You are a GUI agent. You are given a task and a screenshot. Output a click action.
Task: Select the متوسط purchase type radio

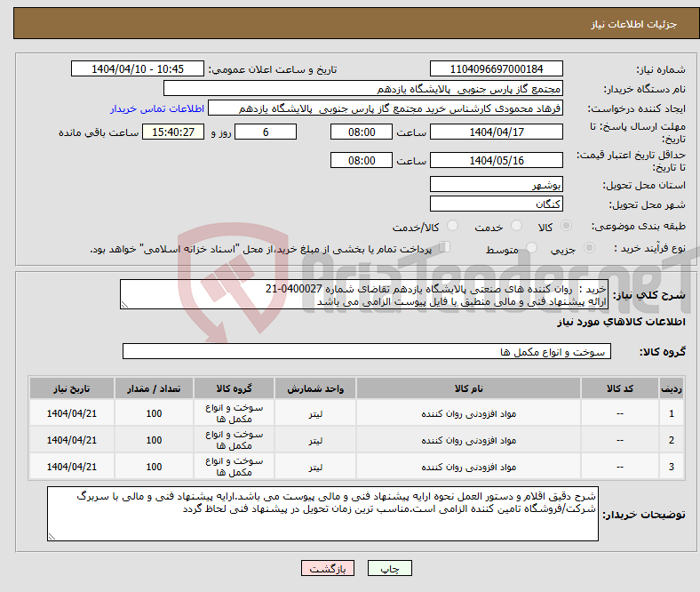tap(531, 247)
